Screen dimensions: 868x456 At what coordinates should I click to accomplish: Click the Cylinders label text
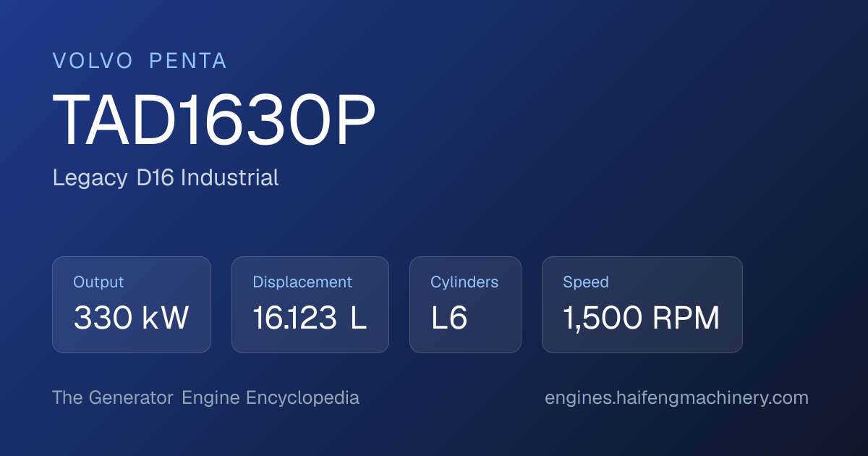click(x=464, y=282)
